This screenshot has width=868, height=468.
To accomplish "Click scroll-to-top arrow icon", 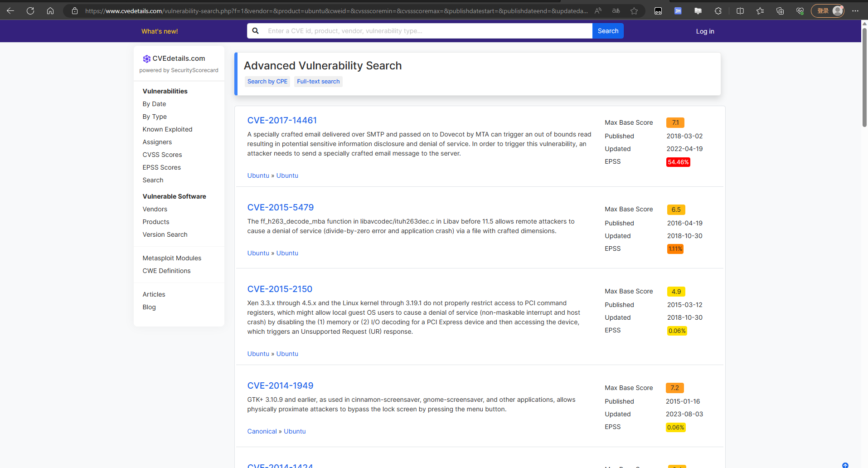I will (x=845, y=465).
